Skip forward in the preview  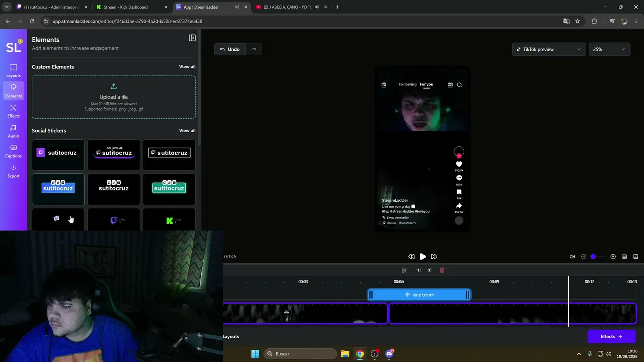pyautogui.click(x=434, y=257)
